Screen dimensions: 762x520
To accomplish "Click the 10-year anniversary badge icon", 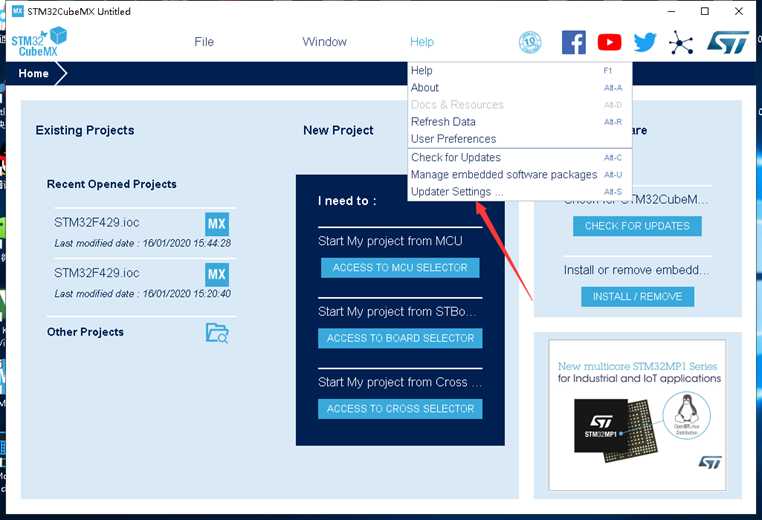I will [x=530, y=42].
